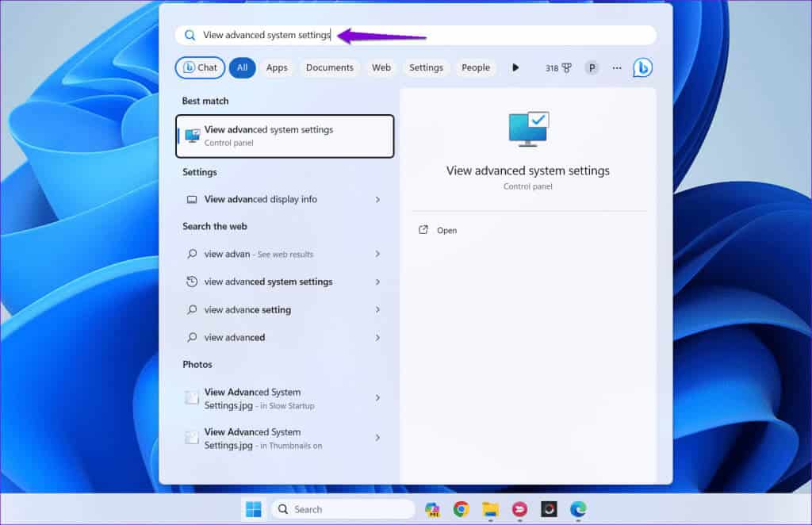Select 'view advance setting' web suggestion
This screenshot has height=525, width=812.
[285, 309]
